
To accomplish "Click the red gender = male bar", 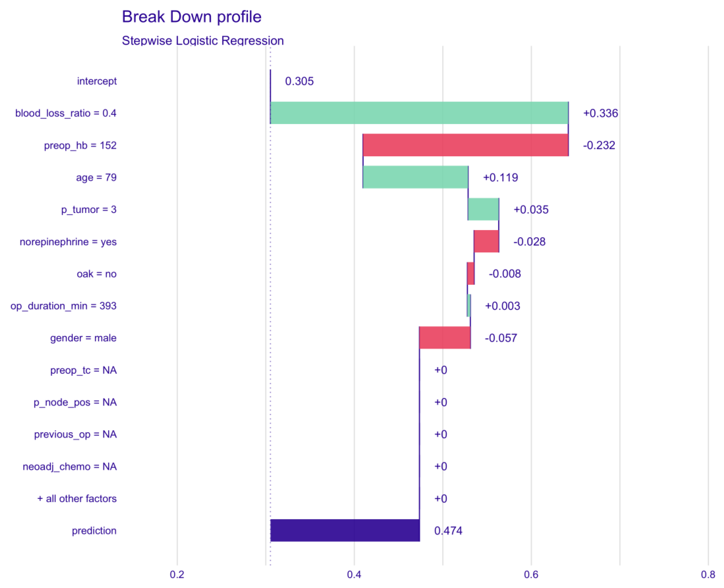I will [x=445, y=338].
